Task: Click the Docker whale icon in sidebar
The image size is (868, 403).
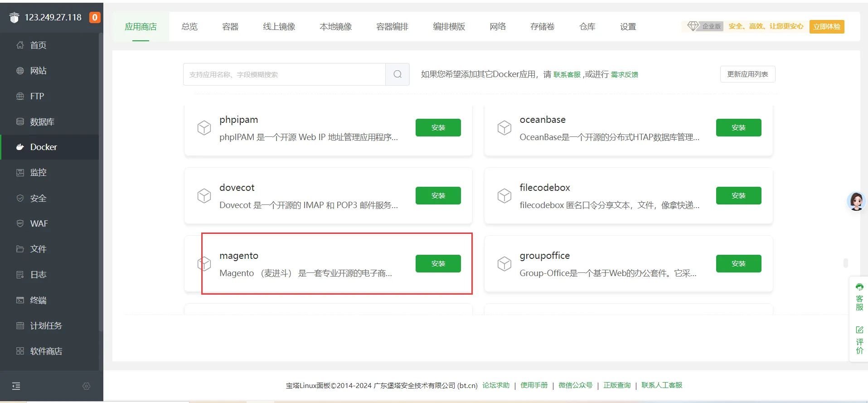Action: (20, 147)
